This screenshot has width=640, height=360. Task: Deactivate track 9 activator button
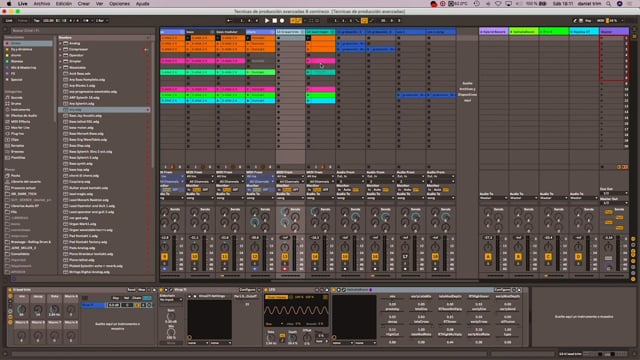click(x=164, y=257)
